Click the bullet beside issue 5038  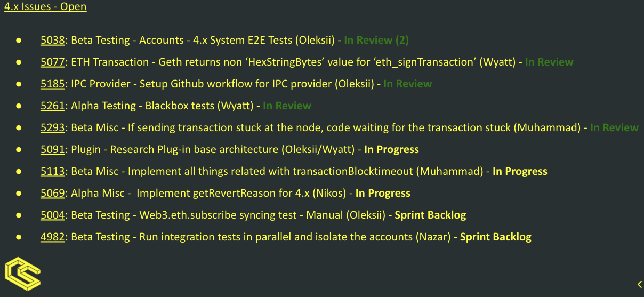coord(19,40)
